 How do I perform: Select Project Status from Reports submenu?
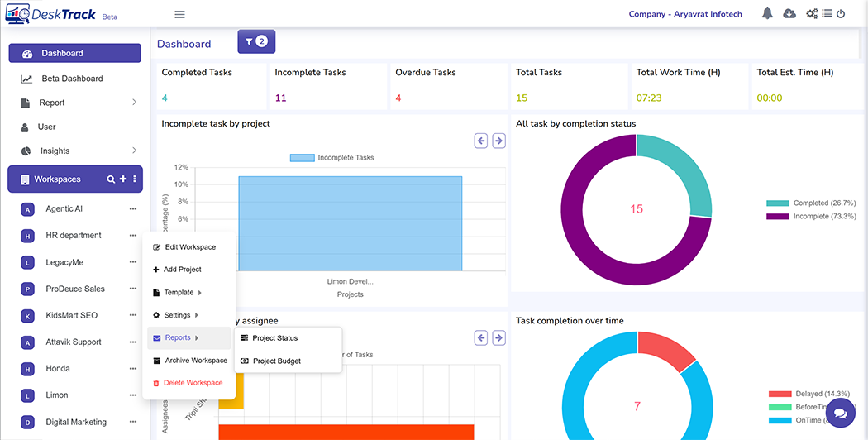(274, 337)
